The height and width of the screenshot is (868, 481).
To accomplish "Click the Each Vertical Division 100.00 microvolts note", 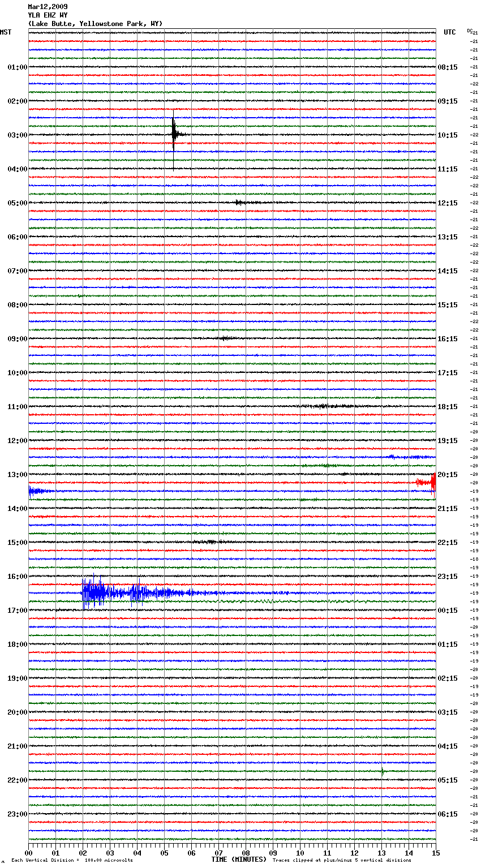I will click(72, 860).
